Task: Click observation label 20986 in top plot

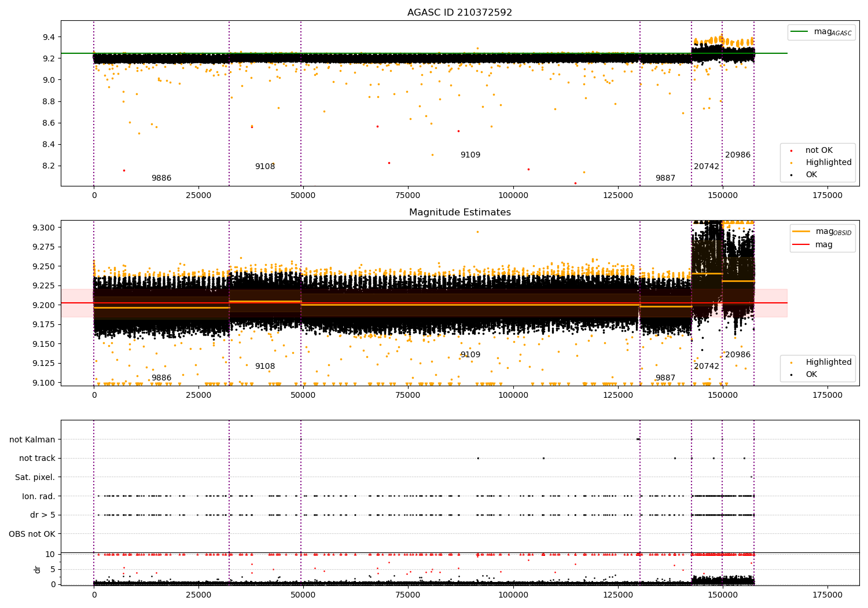Action: click(738, 155)
